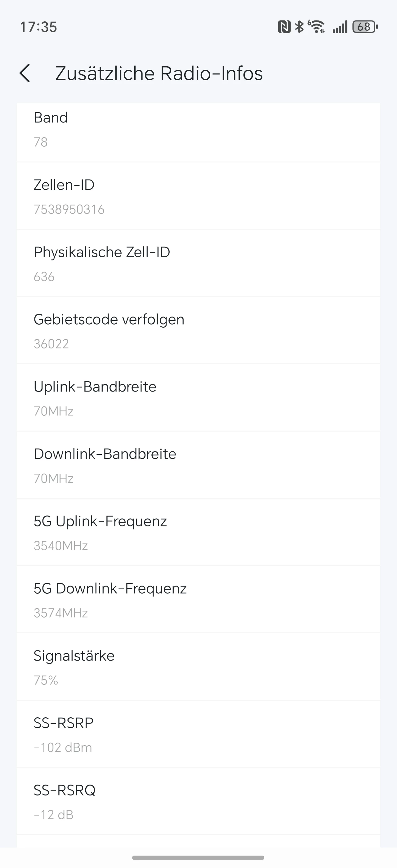
Task: Tap the back arrow icon
Action: pos(25,73)
